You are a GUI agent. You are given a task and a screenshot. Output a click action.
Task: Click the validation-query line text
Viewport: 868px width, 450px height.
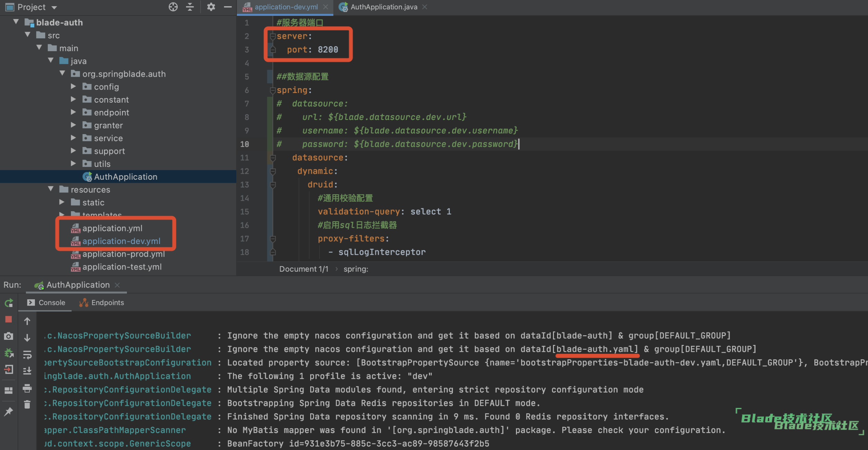point(385,212)
